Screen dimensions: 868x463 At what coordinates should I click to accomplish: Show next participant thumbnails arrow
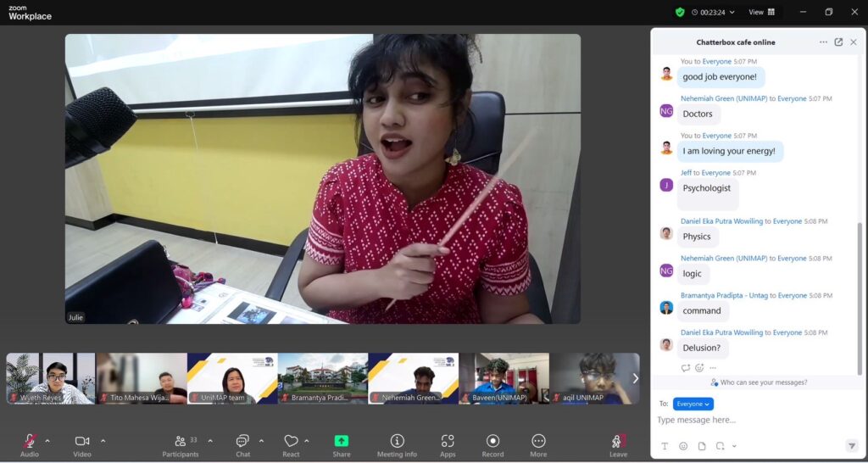(x=635, y=378)
